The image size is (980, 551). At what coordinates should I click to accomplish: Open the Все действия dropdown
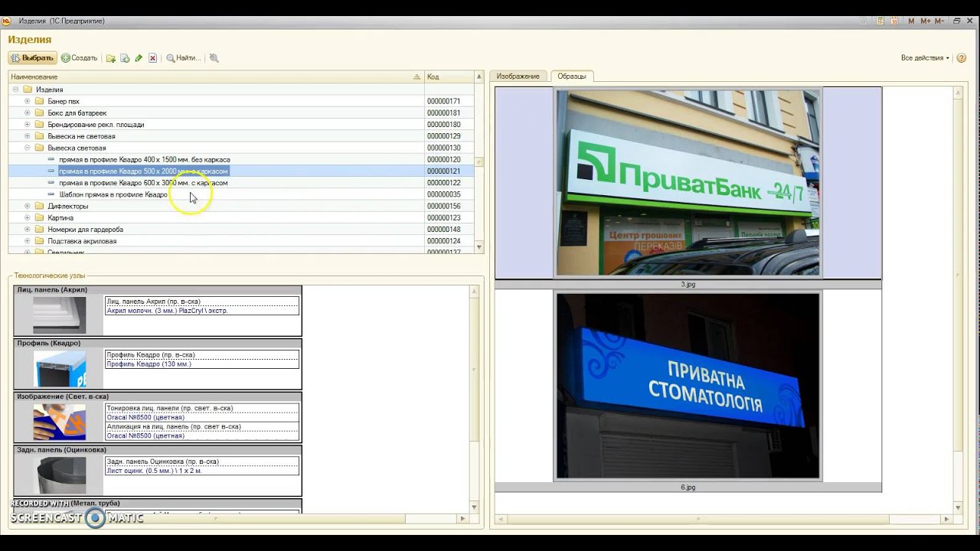pos(925,58)
